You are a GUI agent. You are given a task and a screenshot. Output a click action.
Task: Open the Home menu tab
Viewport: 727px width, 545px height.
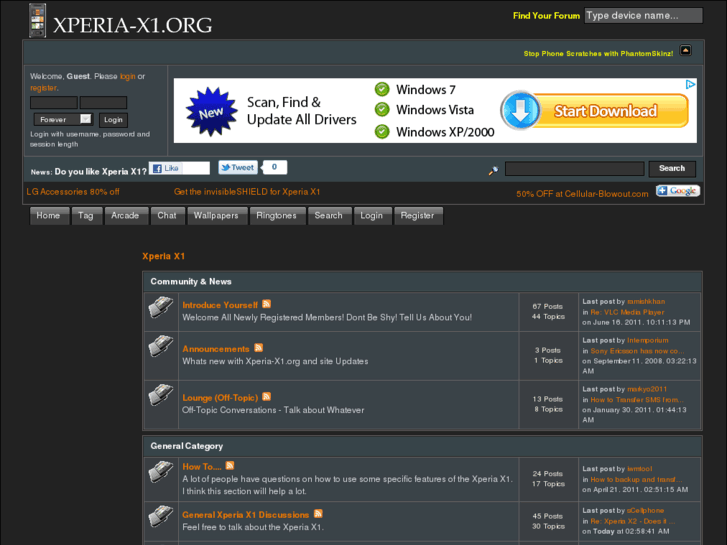coord(48,216)
